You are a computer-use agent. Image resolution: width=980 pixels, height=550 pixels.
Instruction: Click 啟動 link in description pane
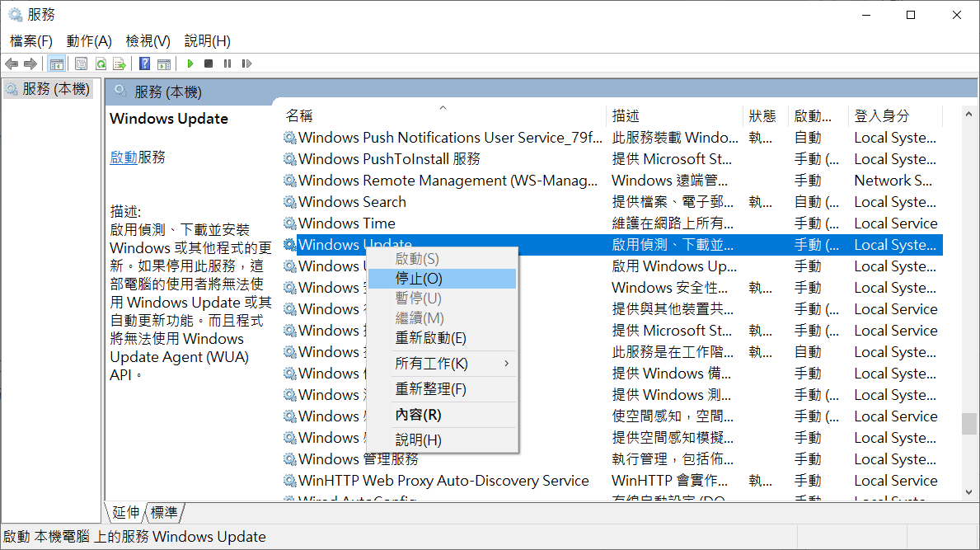[123, 157]
